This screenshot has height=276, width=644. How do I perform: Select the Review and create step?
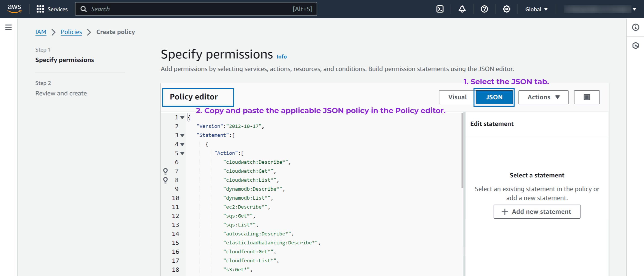(61, 93)
